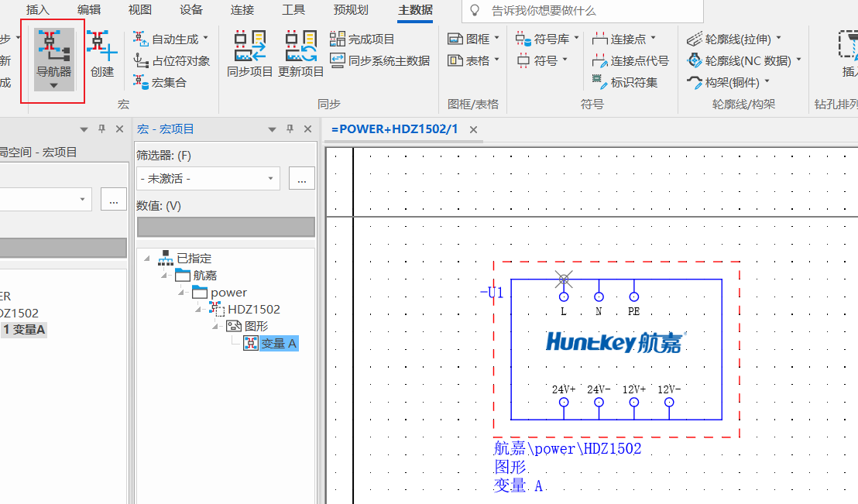Click filter ellipsis button in 宏 panel

tap(301, 178)
